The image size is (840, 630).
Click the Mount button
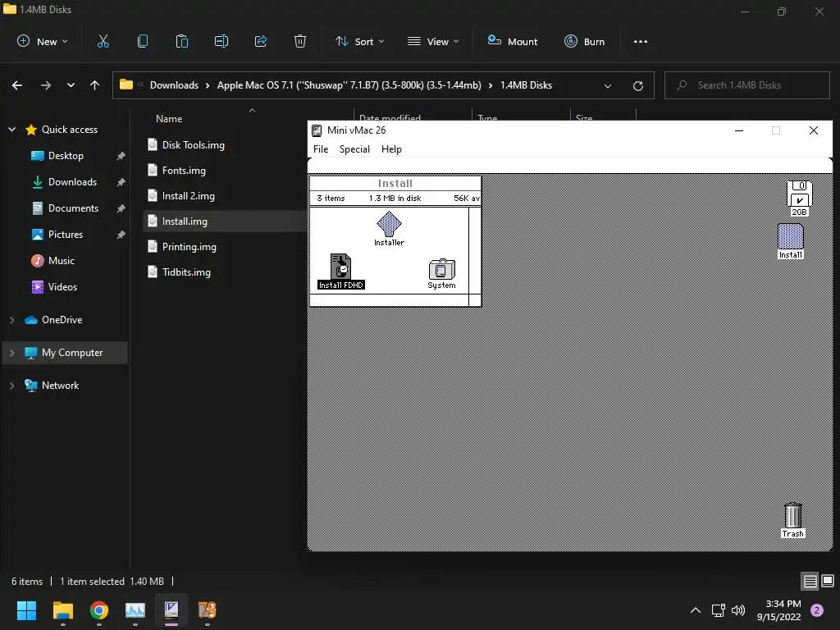point(512,41)
